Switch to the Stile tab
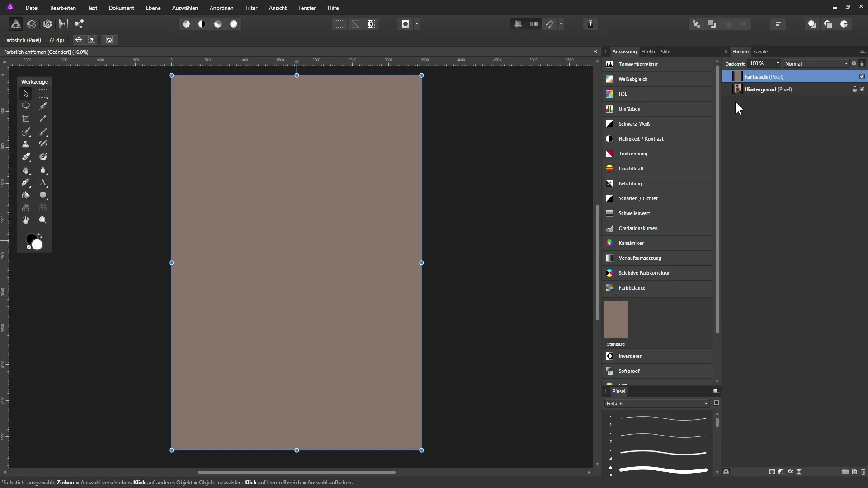Viewport: 868px width, 488px height. pyautogui.click(x=665, y=51)
